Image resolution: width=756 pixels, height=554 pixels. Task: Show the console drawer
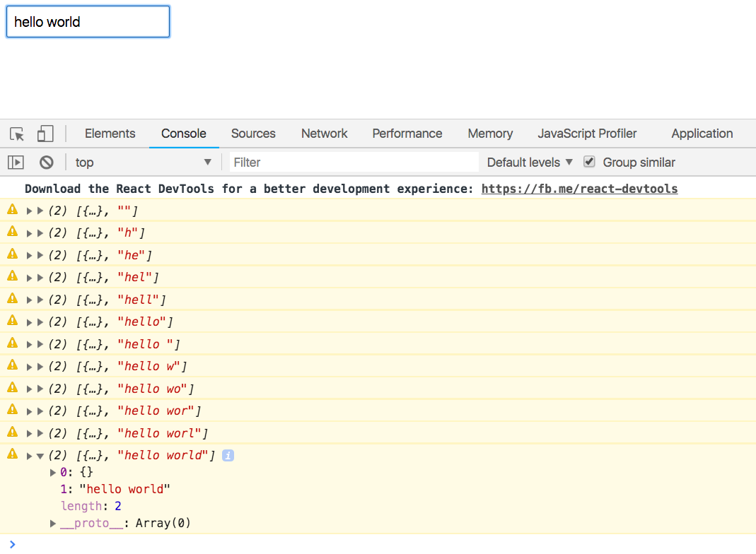coord(16,162)
